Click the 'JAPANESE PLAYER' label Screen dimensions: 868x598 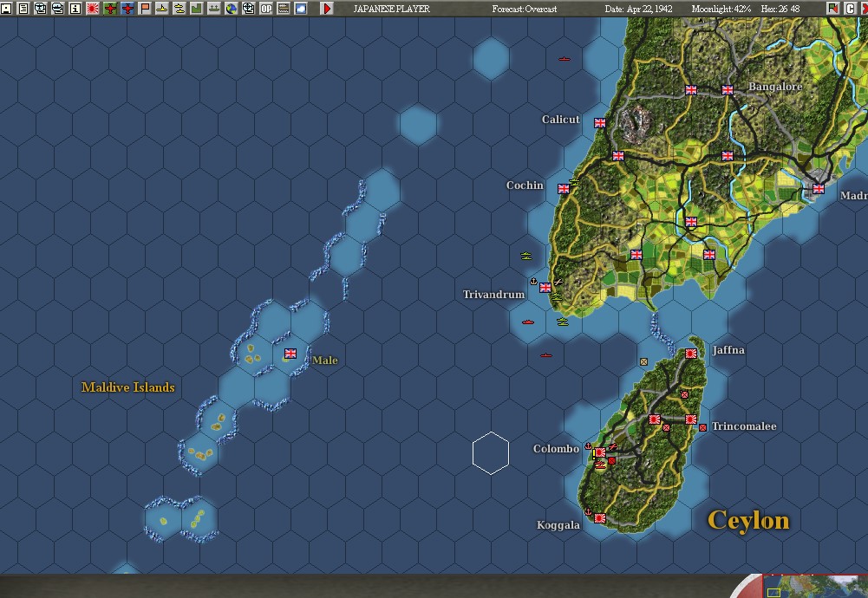[391, 9]
